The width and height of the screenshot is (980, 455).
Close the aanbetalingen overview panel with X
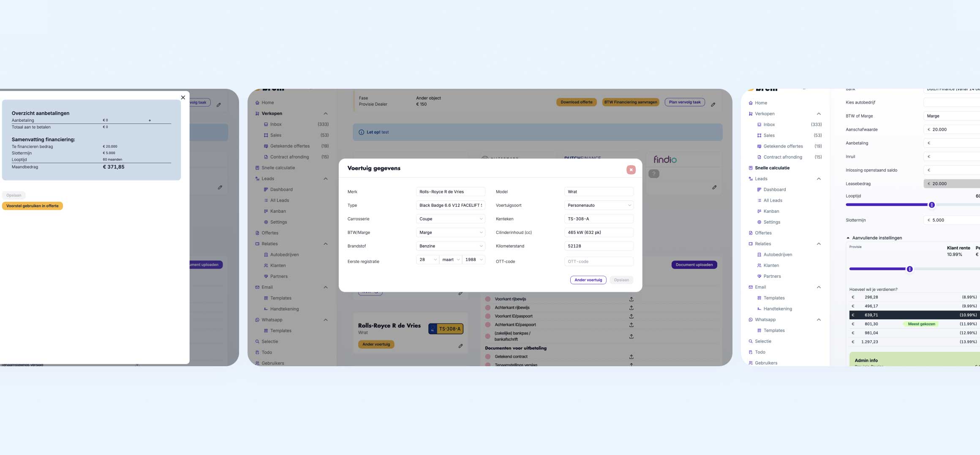pyautogui.click(x=183, y=97)
